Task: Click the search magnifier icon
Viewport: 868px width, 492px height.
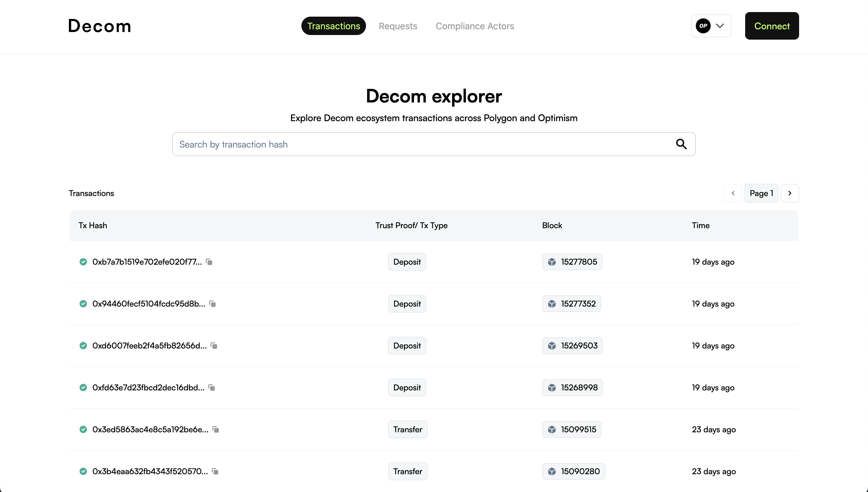Action: tap(681, 144)
